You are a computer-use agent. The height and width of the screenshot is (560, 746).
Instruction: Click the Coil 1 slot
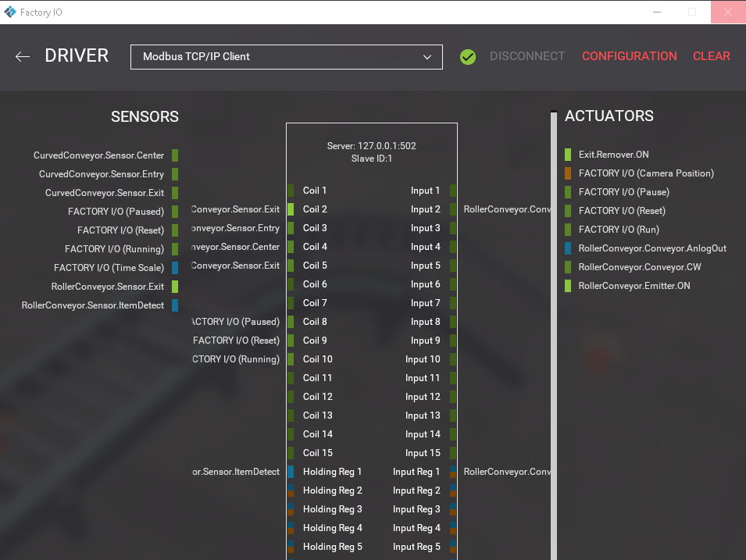click(x=315, y=191)
